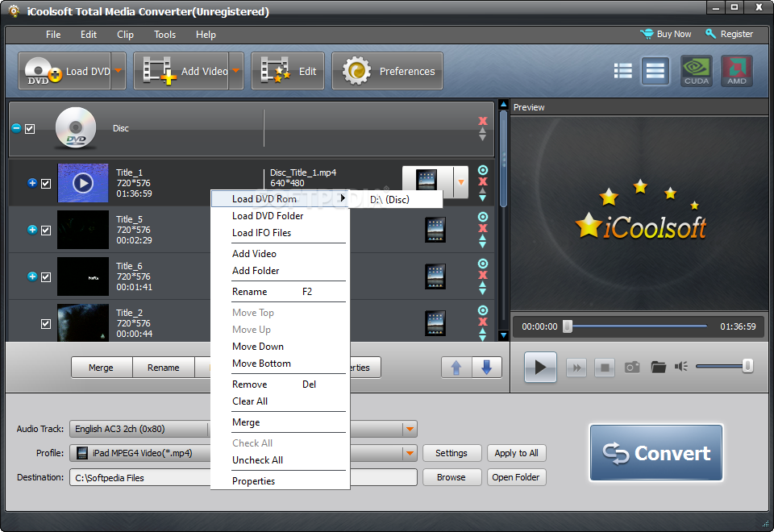Uncheck the Title_6 checkbox
Viewport: 774px width, 532px height.
46,276
